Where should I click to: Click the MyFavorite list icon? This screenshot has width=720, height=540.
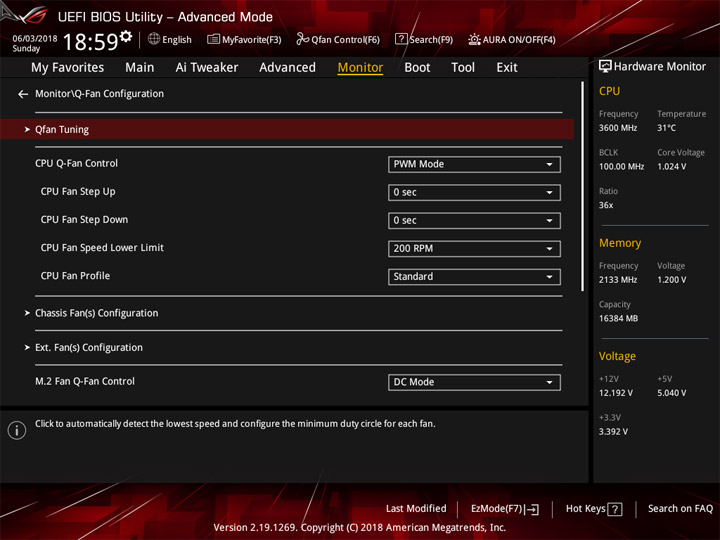pyautogui.click(x=213, y=39)
